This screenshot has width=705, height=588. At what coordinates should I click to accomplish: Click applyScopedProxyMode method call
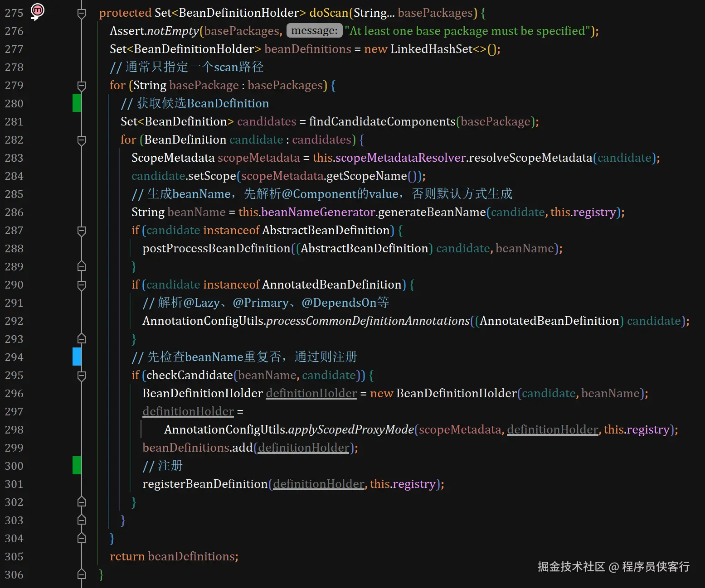[351, 429]
